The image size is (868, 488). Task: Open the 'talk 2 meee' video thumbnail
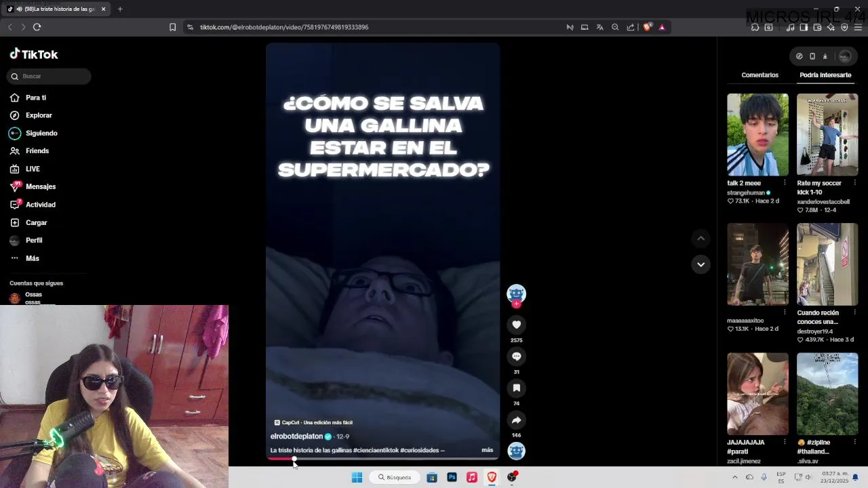(x=757, y=135)
